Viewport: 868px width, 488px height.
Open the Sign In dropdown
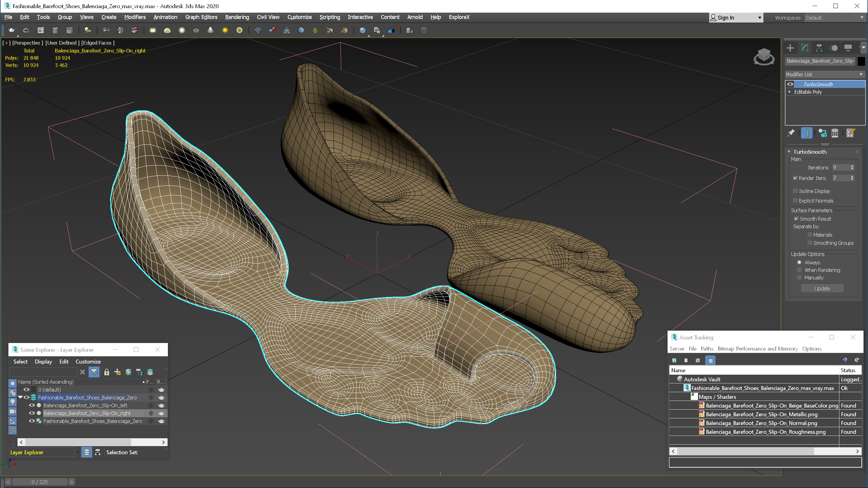736,17
